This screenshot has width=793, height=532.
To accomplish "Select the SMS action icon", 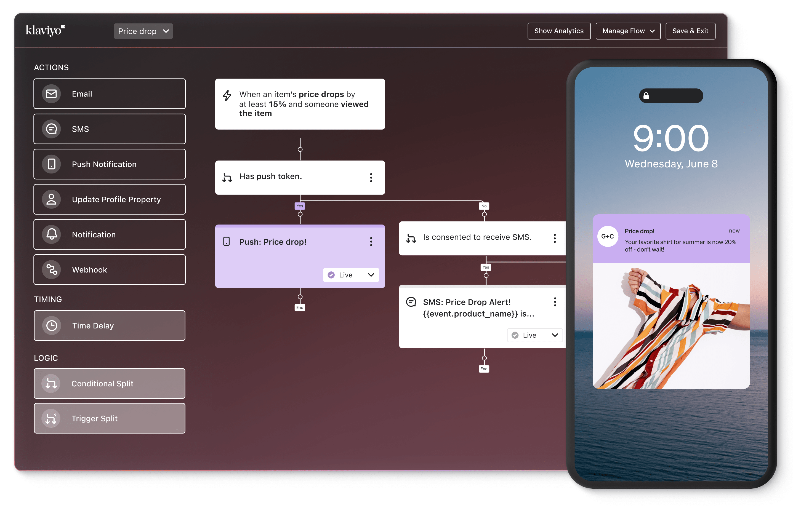I will [x=51, y=129].
